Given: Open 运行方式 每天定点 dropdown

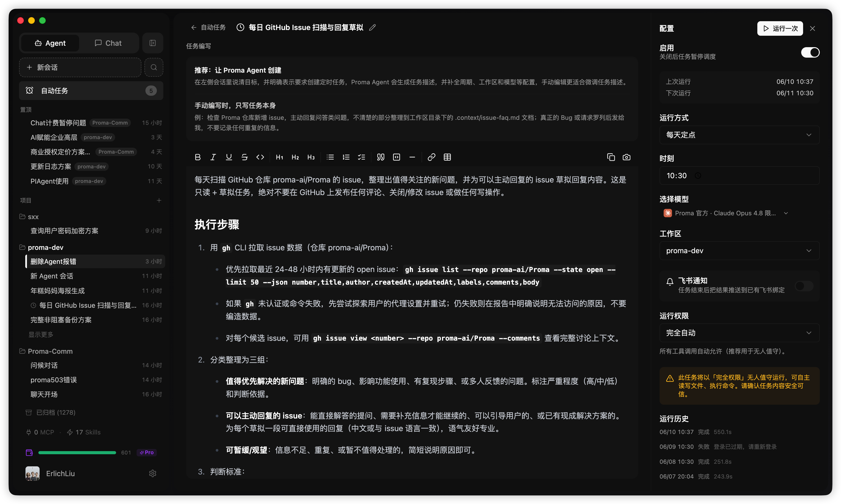Looking at the screenshot, I should click(x=739, y=135).
